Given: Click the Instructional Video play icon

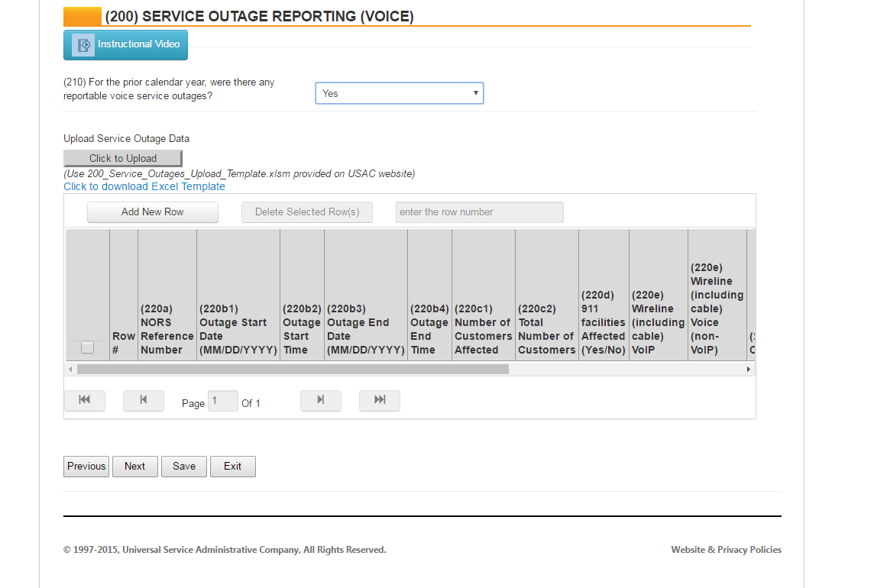Looking at the screenshot, I should coord(83,45).
